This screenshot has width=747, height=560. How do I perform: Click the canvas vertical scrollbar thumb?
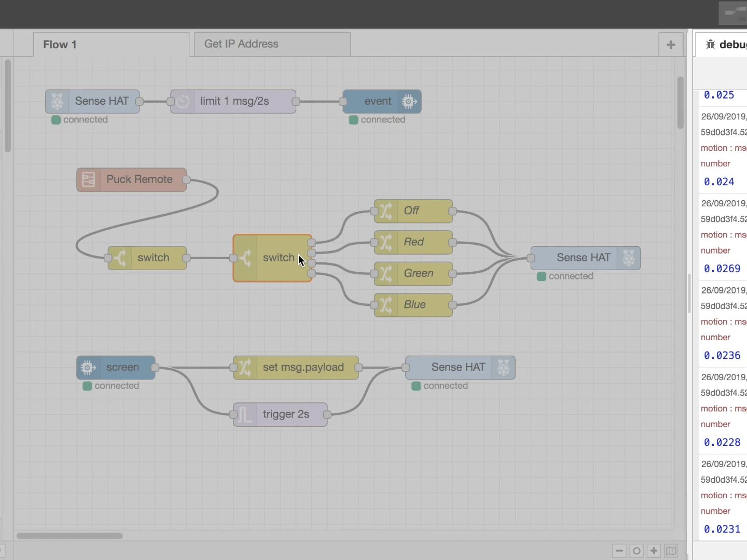[680, 103]
